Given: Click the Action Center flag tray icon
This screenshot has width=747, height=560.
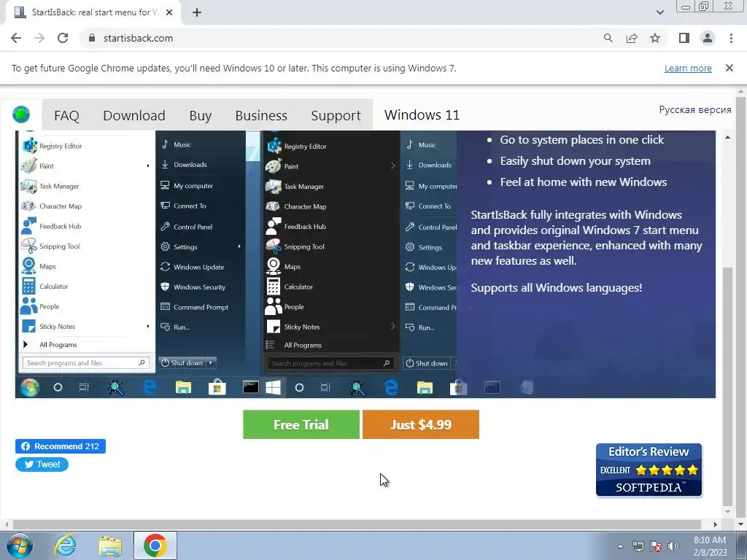Looking at the screenshot, I should point(656,546).
